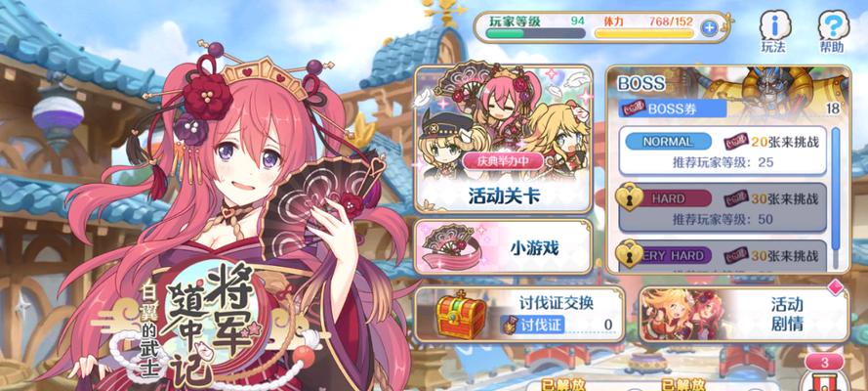The width and height of the screenshot is (868, 391).
Task: Open 讨伐证交换 exchange shop
Action: click(519, 314)
